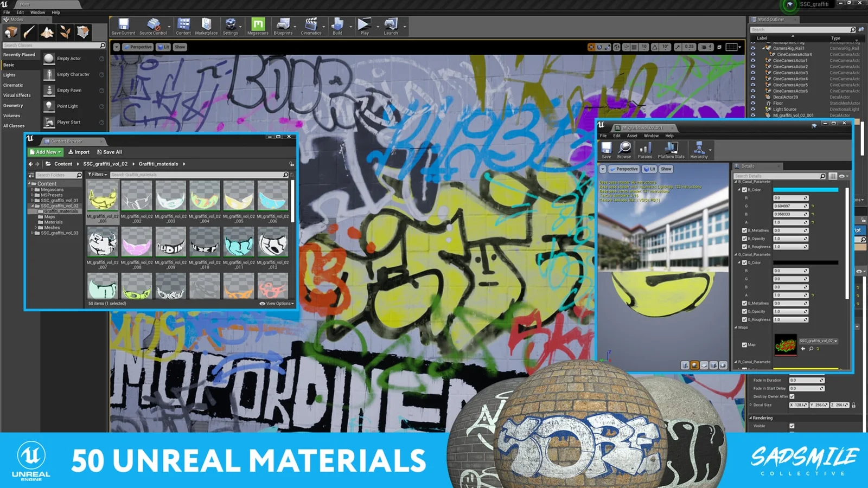Open the Window menu in the material editor

650,136
